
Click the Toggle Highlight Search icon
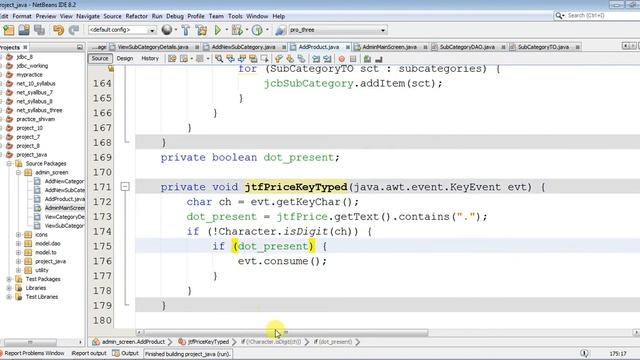(x=253, y=59)
